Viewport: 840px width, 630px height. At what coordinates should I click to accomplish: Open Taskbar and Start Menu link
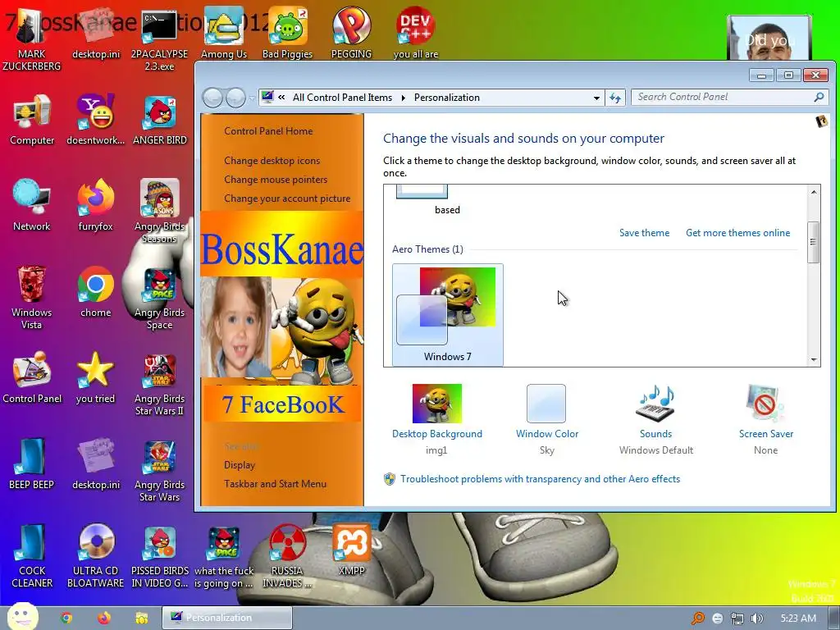click(x=275, y=484)
